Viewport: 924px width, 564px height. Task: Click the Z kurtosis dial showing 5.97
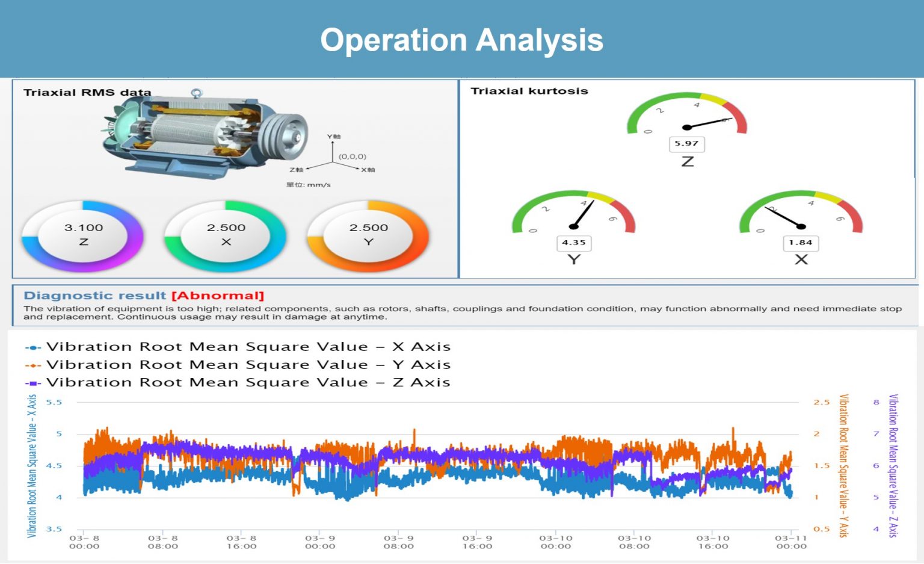tap(688, 120)
